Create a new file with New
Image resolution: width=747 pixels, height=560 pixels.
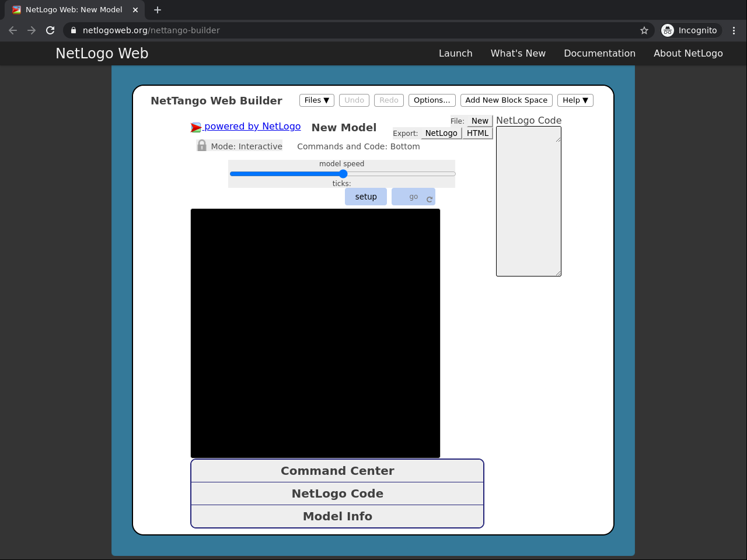pos(480,121)
